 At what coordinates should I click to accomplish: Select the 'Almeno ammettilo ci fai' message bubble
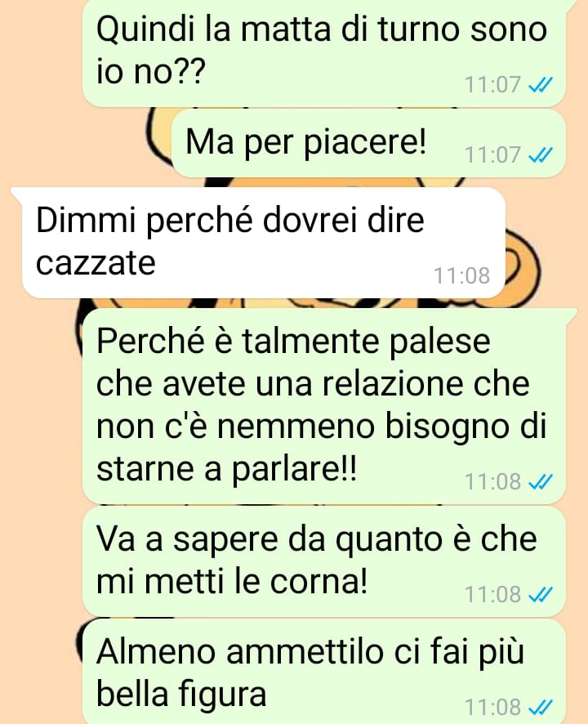coord(324,672)
